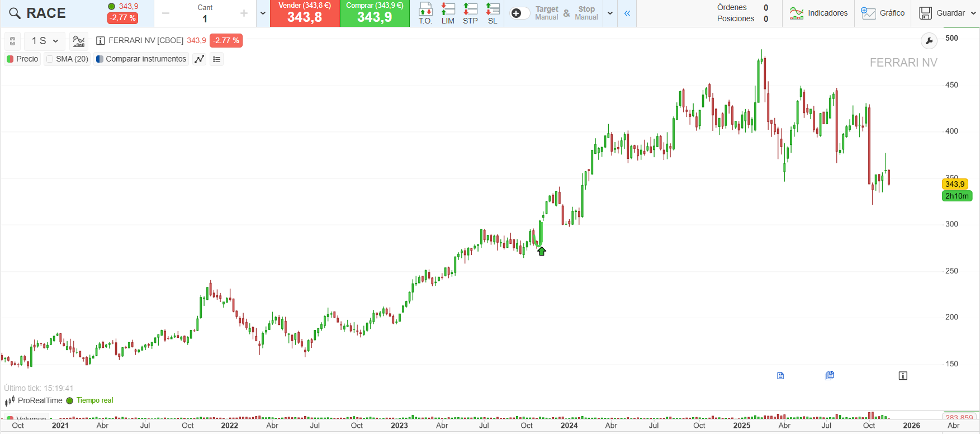Open the 1 S timeframe dropdown
The width and height of the screenshot is (980, 434).
click(x=45, y=41)
